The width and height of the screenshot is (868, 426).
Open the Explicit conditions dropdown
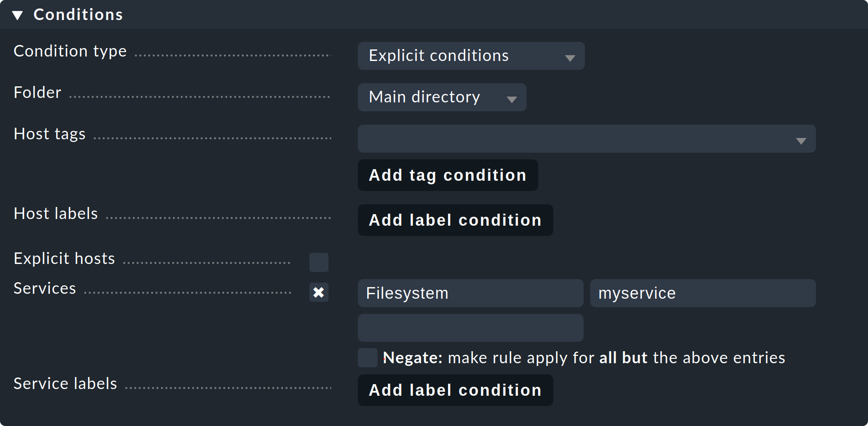point(471,56)
